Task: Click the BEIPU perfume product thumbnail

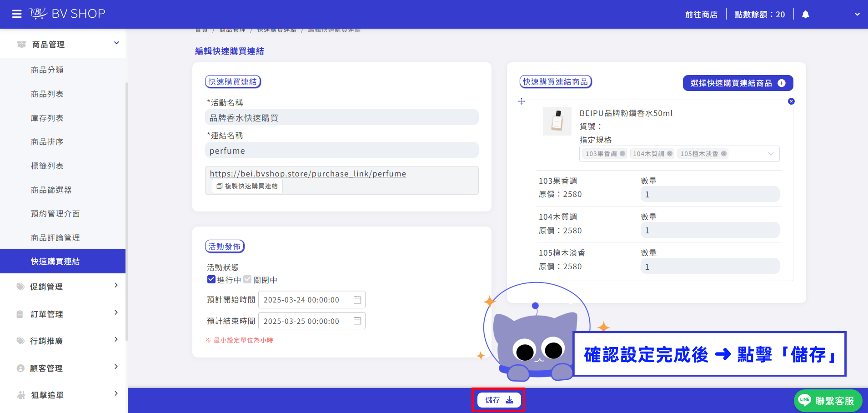Action: click(557, 121)
